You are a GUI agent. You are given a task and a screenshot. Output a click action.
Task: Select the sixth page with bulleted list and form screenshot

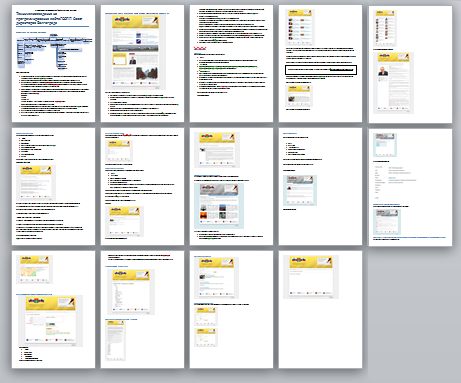53,187
